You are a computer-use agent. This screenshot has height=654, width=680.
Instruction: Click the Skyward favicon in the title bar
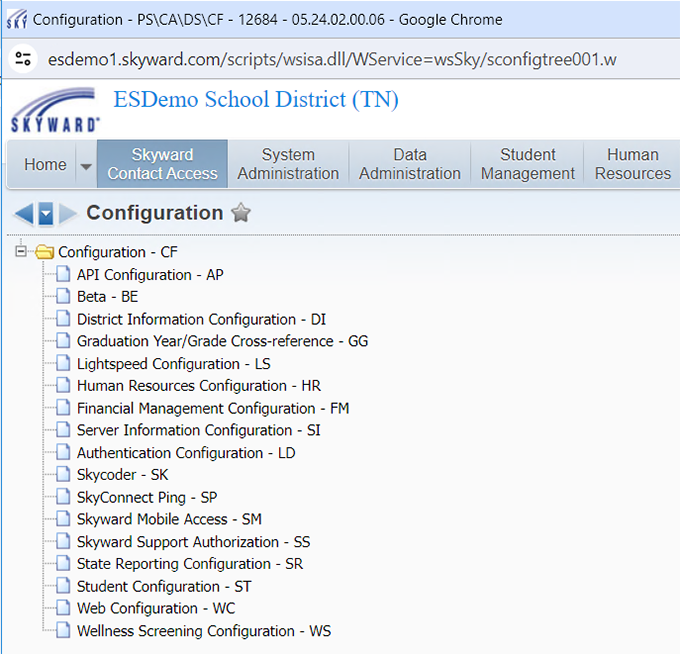point(17,20)
